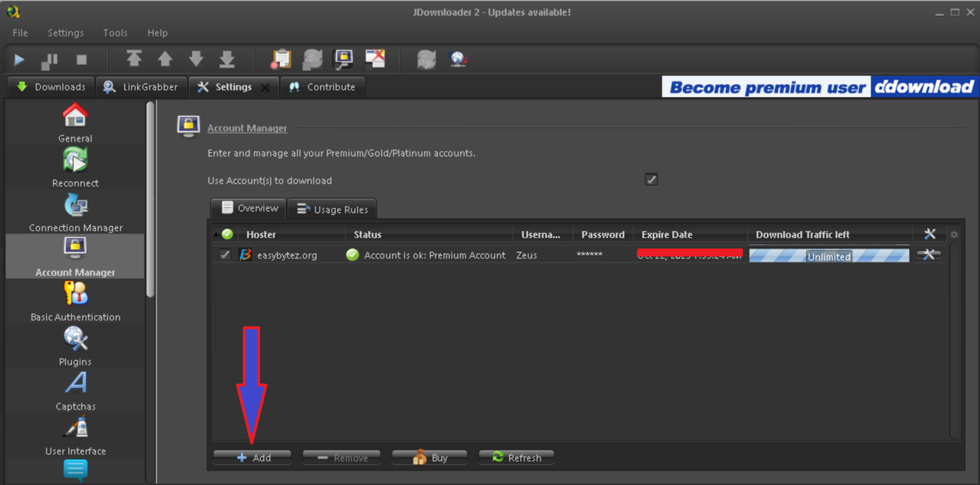Select the Usage Rules tab

click(x=332, y=209)
